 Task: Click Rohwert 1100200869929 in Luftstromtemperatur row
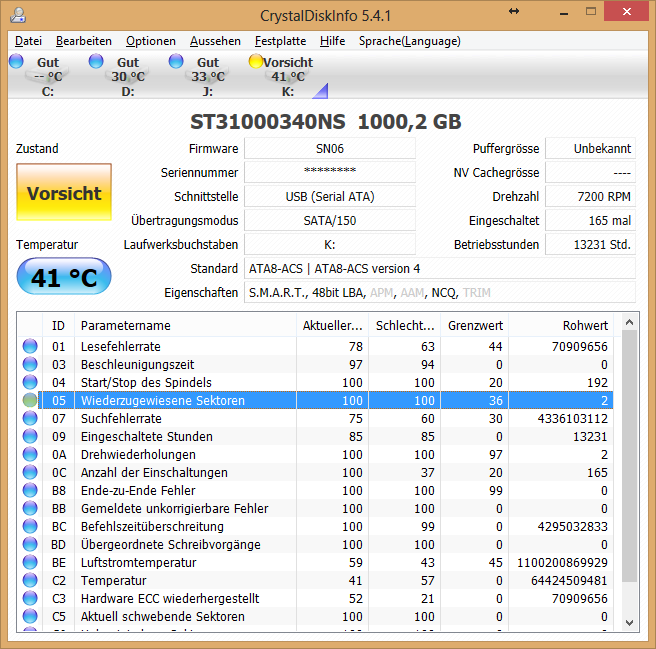tap(562, 562)
